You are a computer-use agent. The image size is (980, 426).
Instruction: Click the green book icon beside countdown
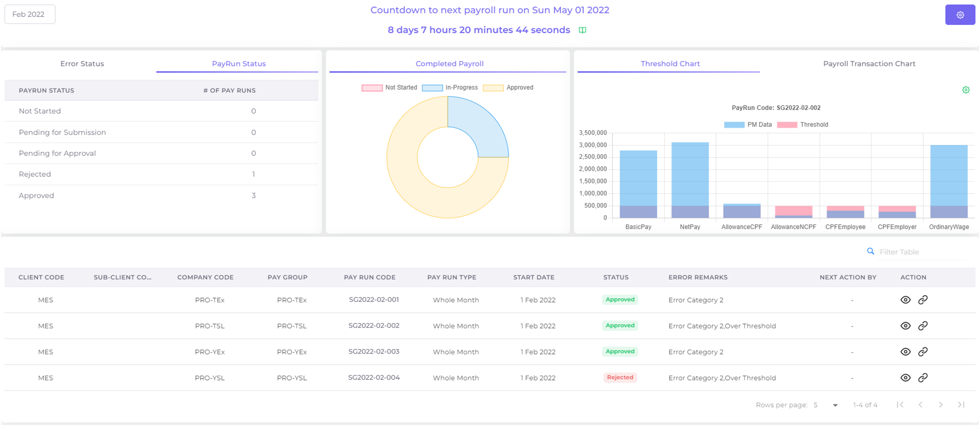click(x=582, y=30)
